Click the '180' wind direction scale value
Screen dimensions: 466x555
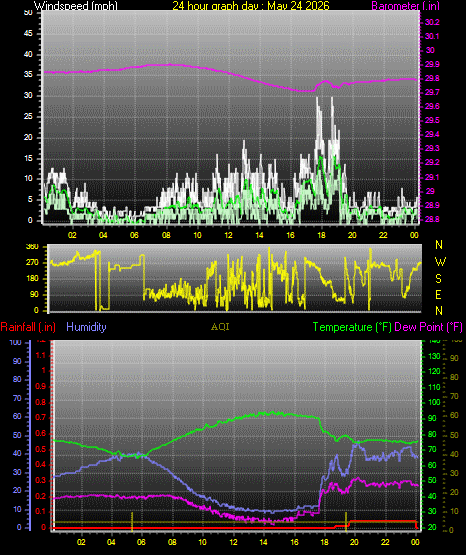32,279
